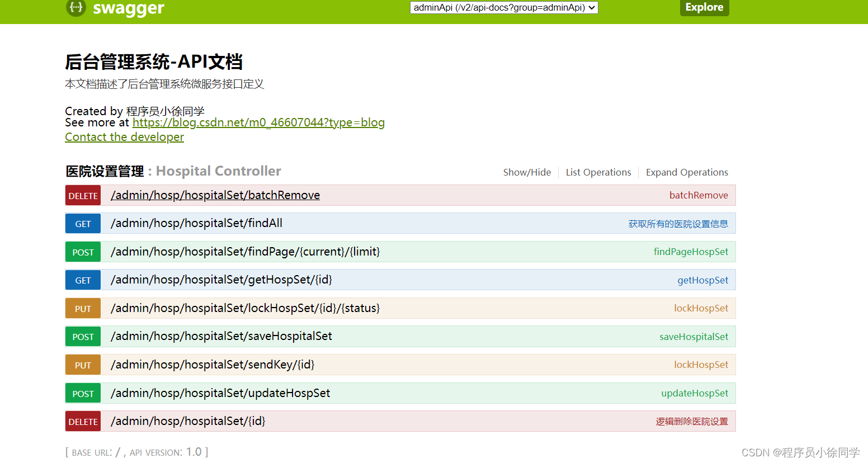
Task: Open the adminApi API docs dropdown
Action: [504, 7]
